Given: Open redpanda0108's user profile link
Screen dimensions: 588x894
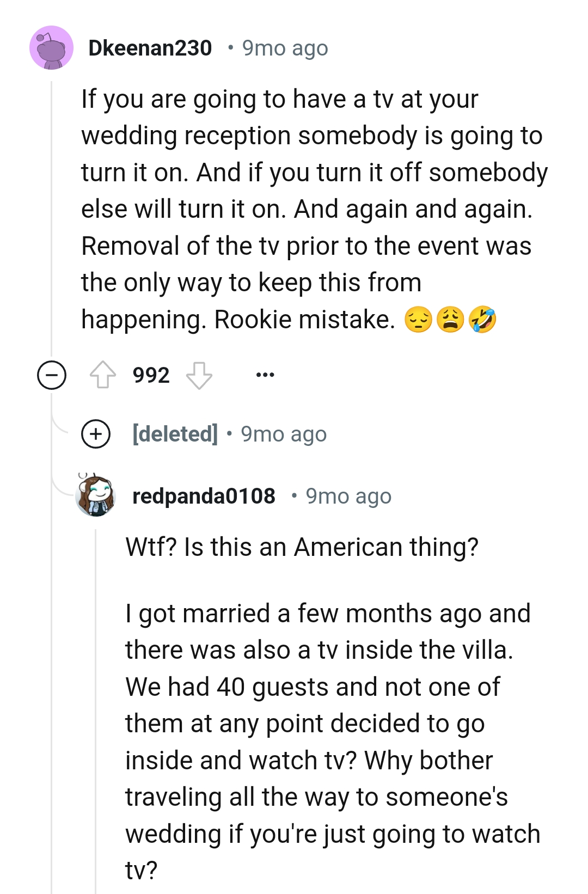Looking at the screenshot, I should (204, 496).
